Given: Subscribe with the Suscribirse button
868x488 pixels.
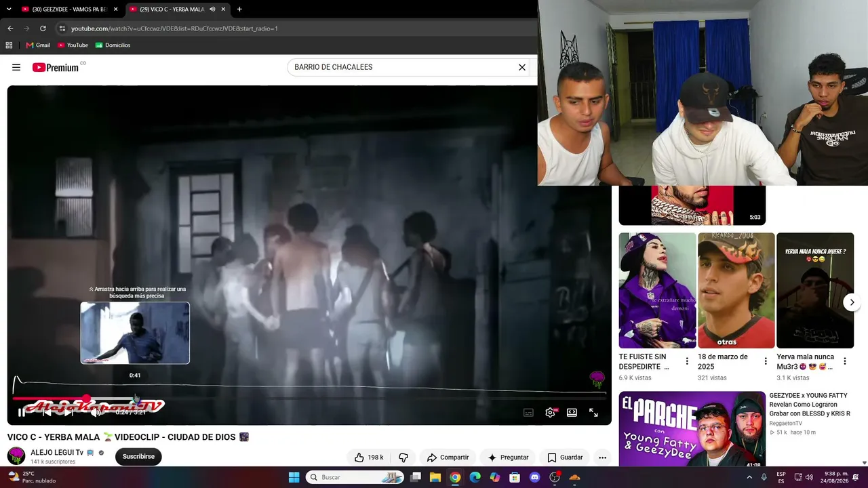Looking at the screenshot, I should click(x=138, y=457).
